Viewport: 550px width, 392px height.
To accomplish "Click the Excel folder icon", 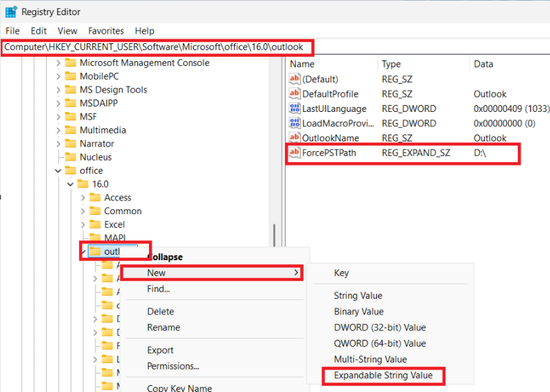I will pos(95,224).
